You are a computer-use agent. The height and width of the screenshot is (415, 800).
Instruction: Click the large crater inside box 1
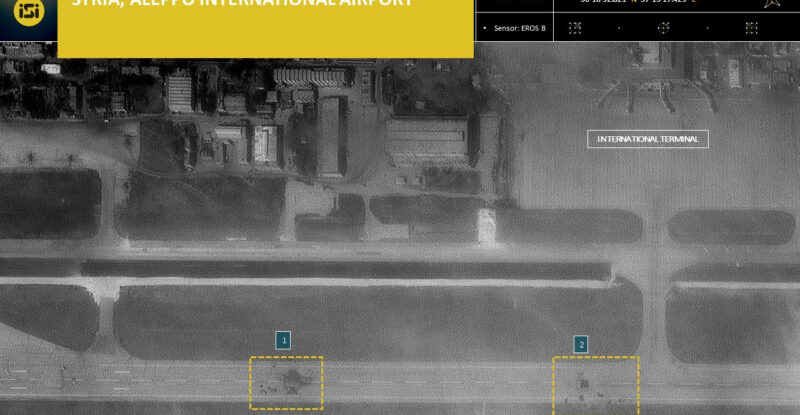click(294, 379)
